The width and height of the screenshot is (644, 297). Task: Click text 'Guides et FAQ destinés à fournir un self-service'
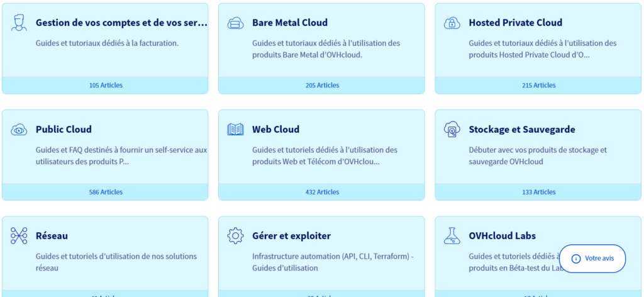(x=114, y=150)
